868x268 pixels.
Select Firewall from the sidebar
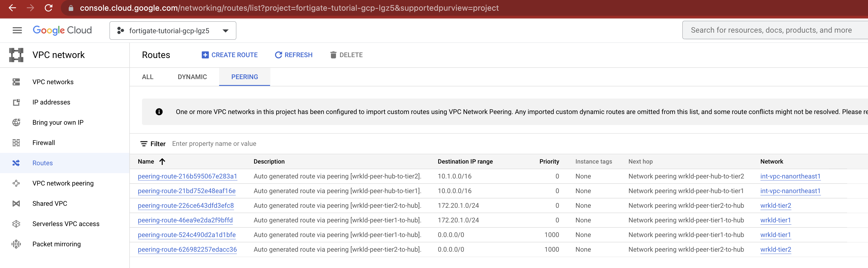tap(43, 142)
